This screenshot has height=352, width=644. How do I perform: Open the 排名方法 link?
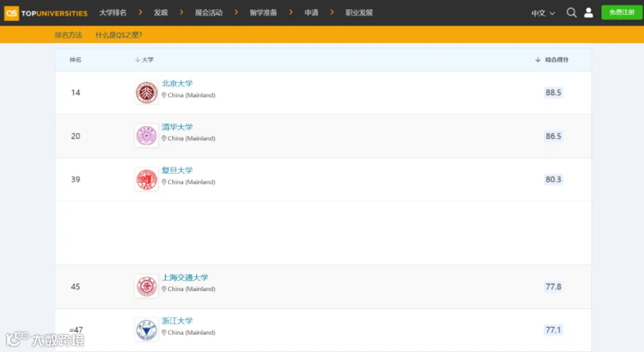pos(68,35)
